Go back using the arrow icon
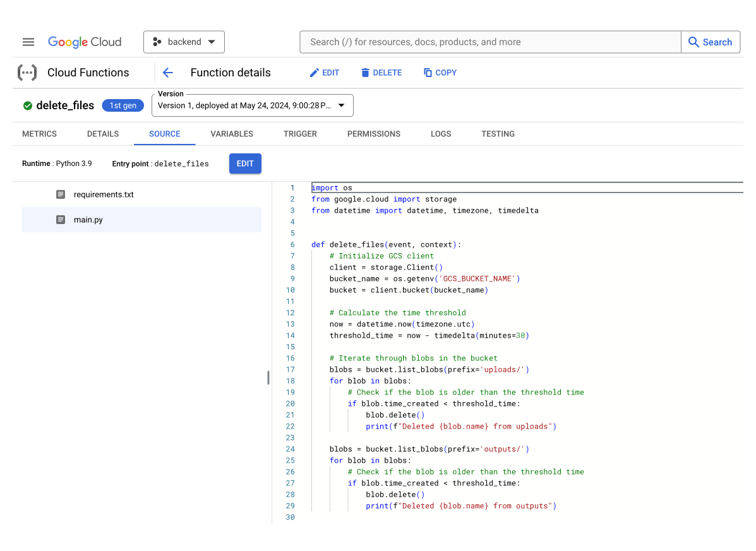Image resolution: width=756 pixels, height=551 pixels. pos(167,73)
